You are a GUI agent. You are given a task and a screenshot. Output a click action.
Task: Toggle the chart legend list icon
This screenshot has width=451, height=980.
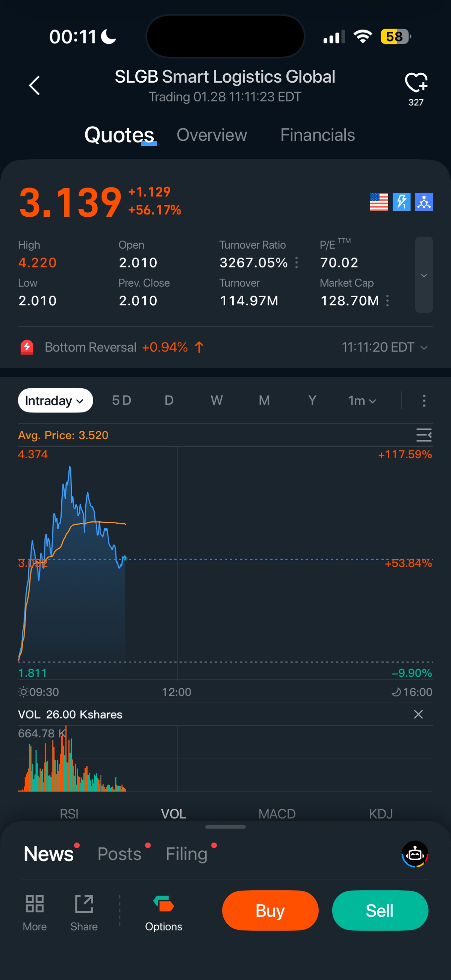click(x=424, y=435)
